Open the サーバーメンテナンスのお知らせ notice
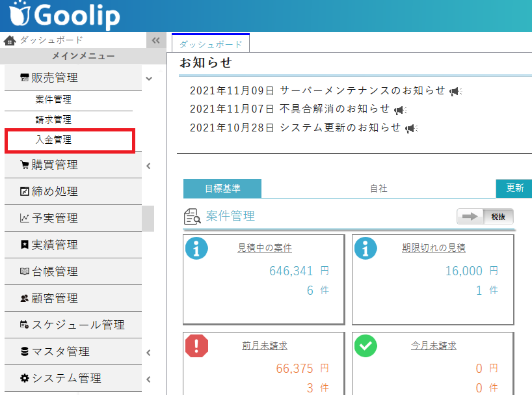The image size is (532, 395). (x=362, y=90)
